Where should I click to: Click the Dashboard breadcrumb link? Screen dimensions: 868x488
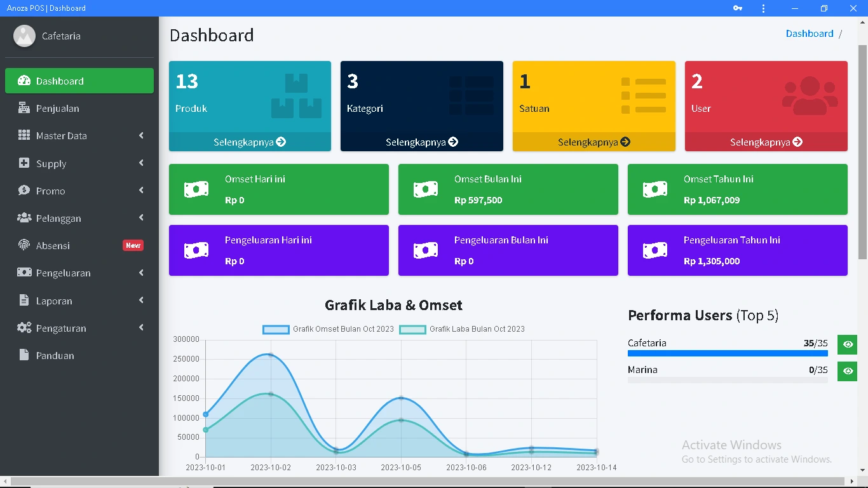pos(809,34)
